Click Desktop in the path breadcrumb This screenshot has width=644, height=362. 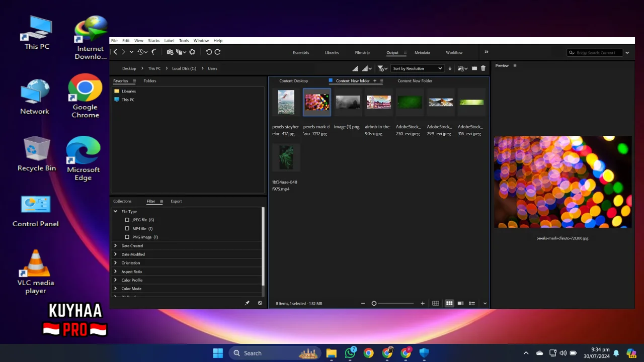(x=129, y=68)
